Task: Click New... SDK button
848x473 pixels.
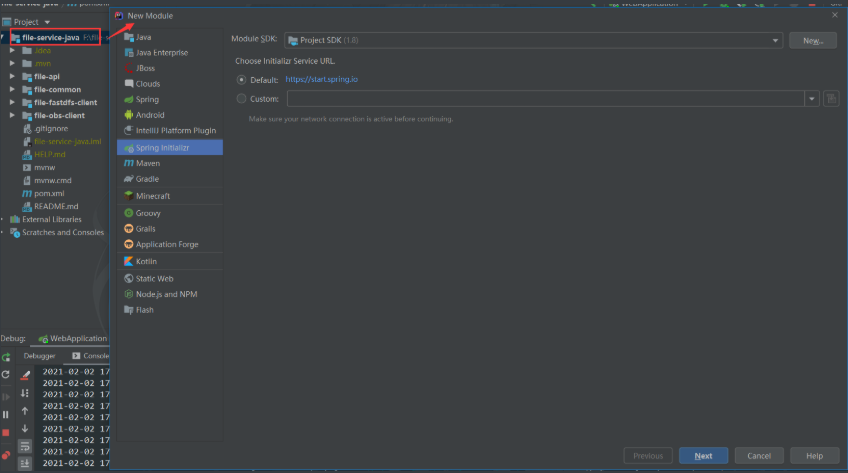Action: 813,41
